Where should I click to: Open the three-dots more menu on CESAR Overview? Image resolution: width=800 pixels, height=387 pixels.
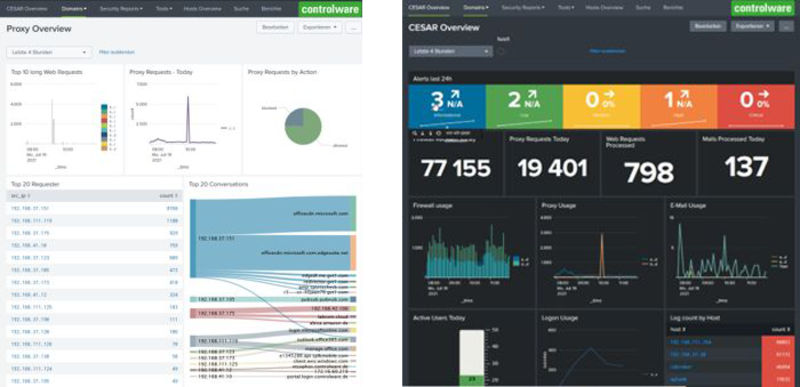click(786, 27)
